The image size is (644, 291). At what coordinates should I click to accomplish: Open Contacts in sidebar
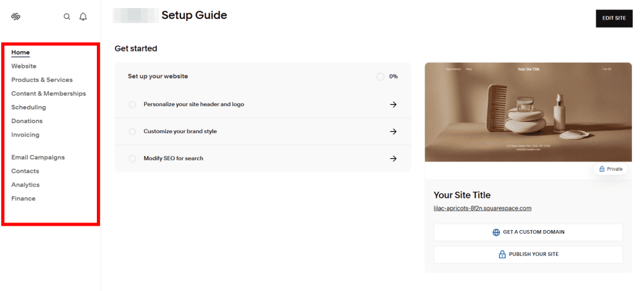pyautogui.click(x=25, y=171)
